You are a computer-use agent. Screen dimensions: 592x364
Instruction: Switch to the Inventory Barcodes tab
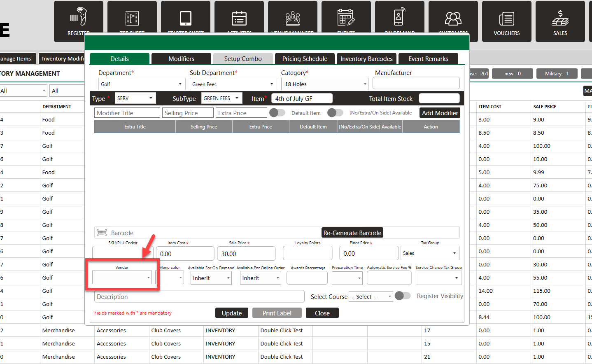(366, 59)
